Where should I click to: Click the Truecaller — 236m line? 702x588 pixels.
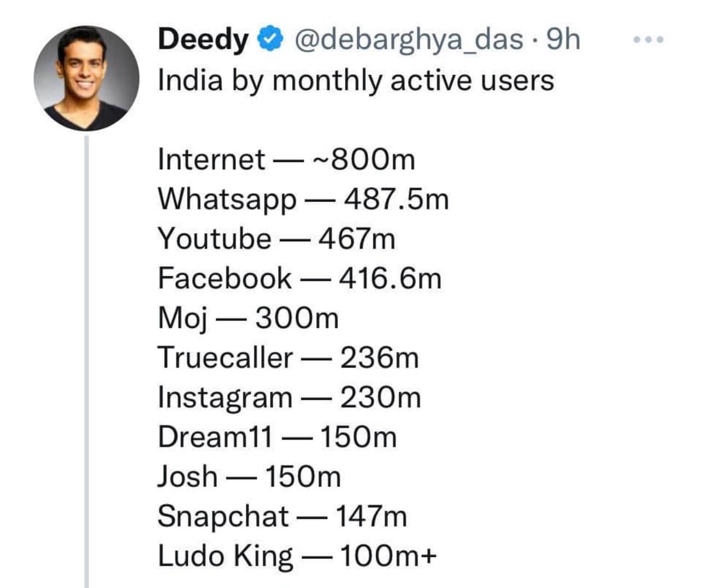click(x=289, y=358)
